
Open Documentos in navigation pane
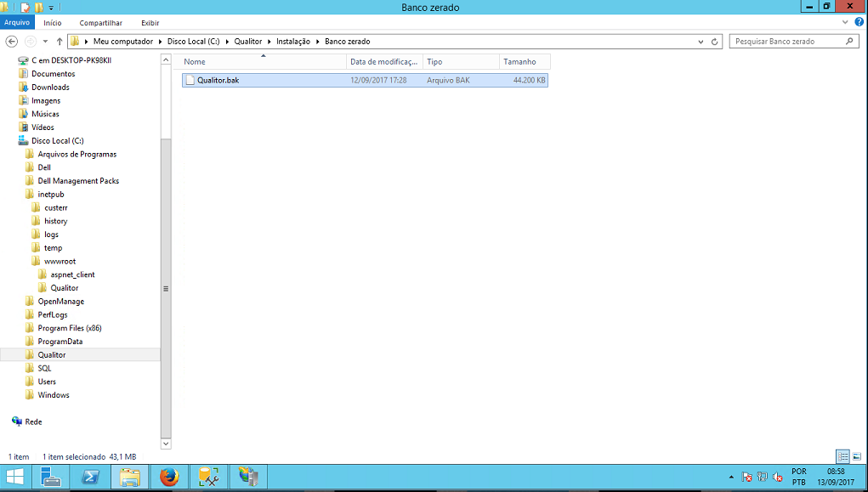54,74
